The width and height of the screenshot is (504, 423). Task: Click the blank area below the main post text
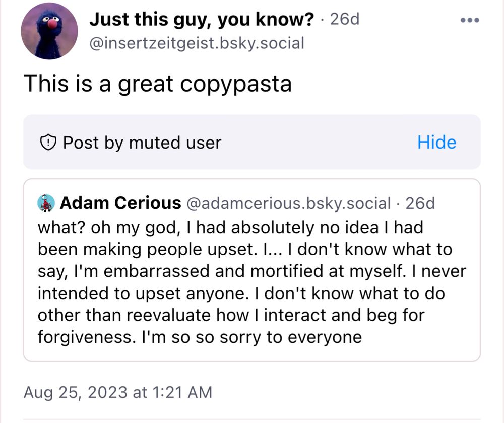tap(252, 106)
